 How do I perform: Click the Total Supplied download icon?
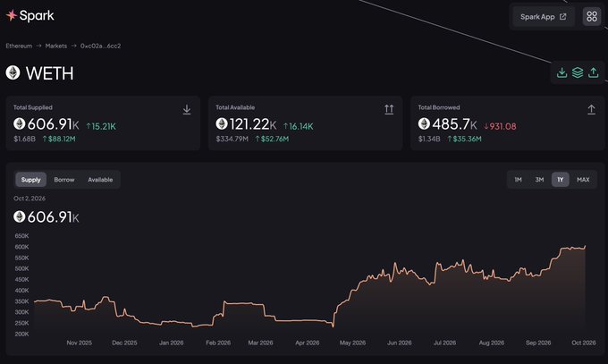point(187,109)
